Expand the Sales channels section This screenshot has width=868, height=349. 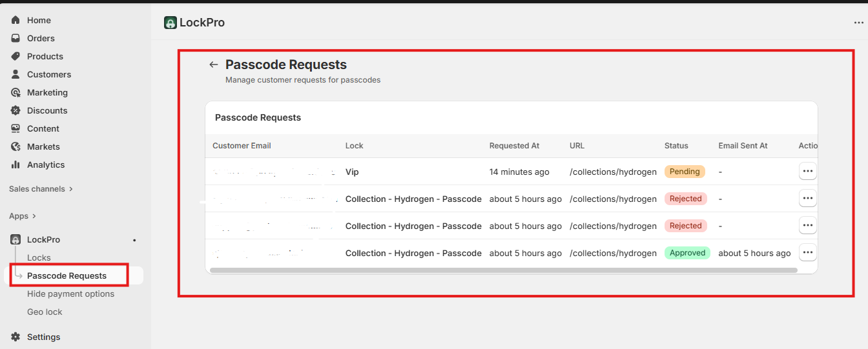coord(41,189)
